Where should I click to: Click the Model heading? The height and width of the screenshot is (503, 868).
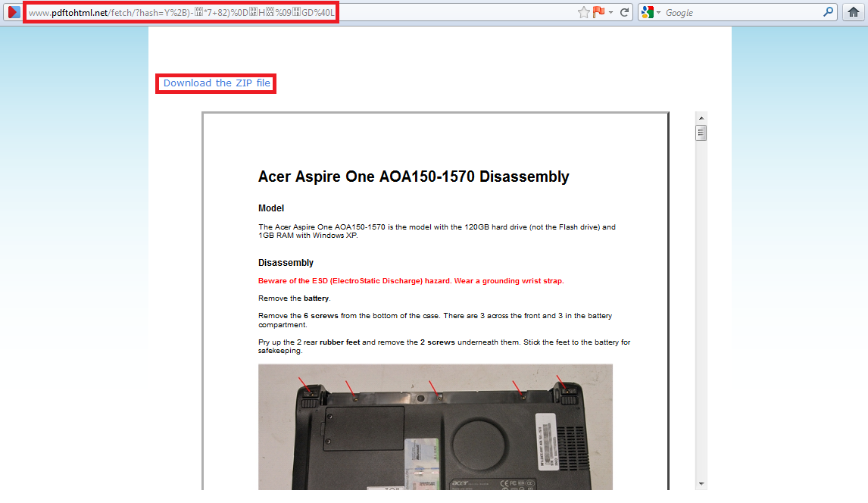point(270,208)
